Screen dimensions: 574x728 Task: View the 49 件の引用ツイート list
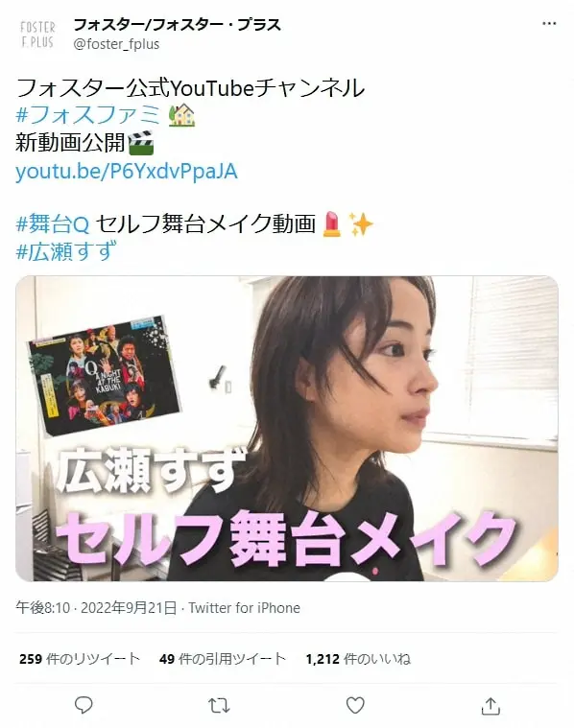pos(223,659)
